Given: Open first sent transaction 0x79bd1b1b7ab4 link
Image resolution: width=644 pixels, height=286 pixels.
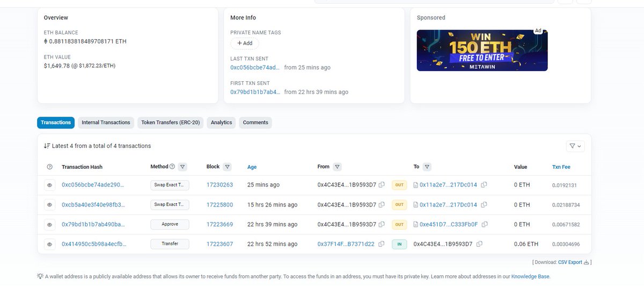Looking at the screenshot, I should tap(255, 92).
